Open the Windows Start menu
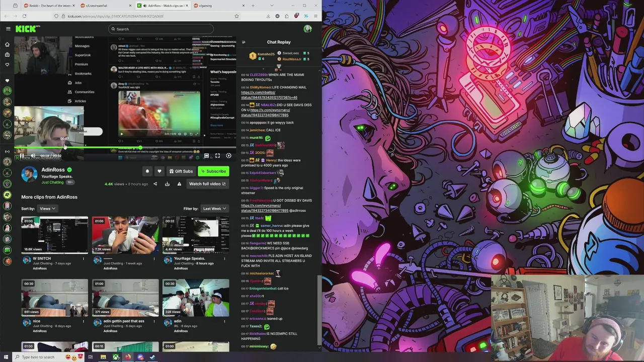The image size is (644, 362). tap(6, 357)
